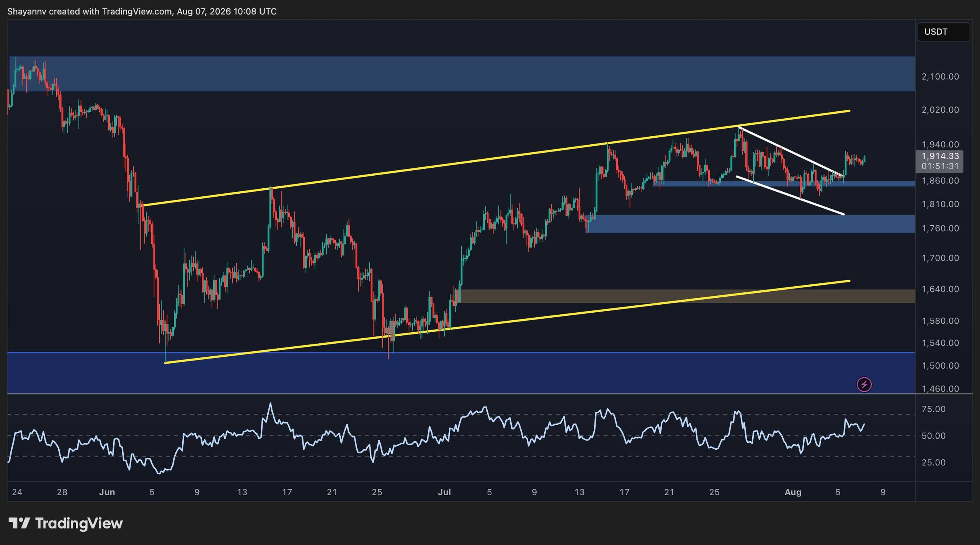Click the 1,760.00 price axis label
Viewport: 980px width, 545px height.
point(940,228)
